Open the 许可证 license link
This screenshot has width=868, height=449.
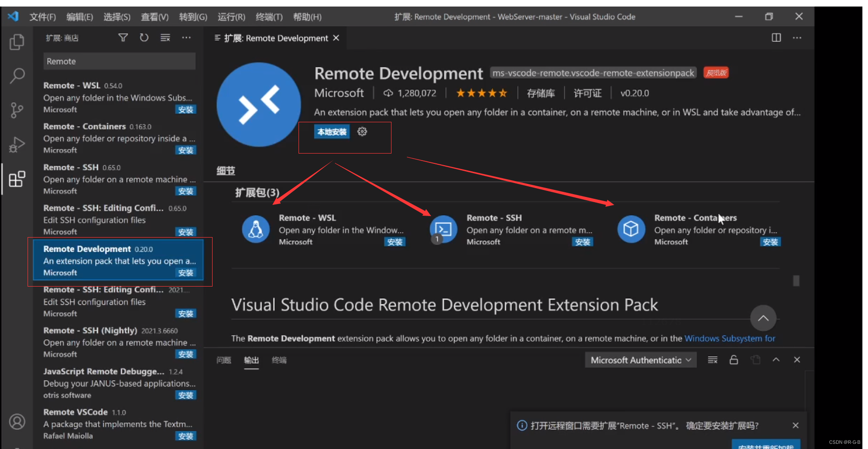[x=587, y=93]
